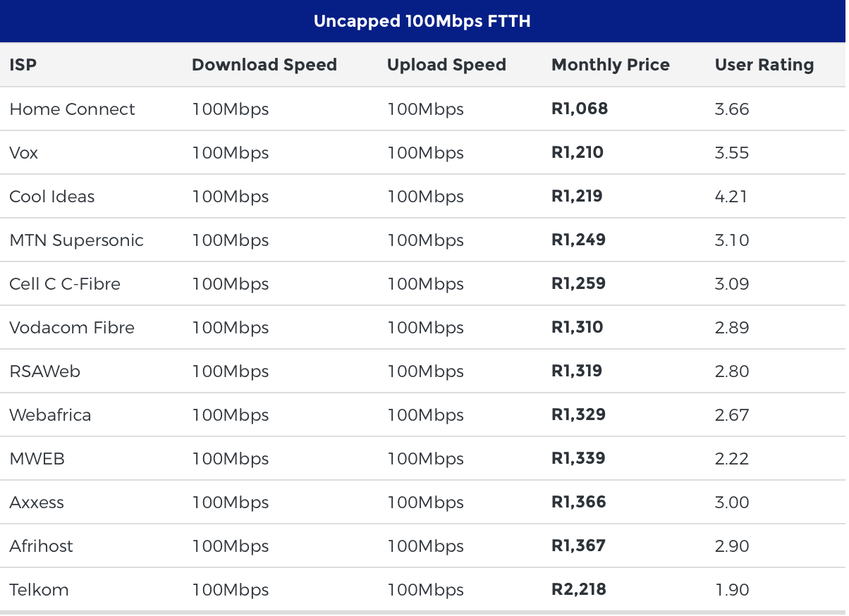Viewport: 849px width, 616px height.
Task: Click the Upload Speed column header
Action: click(446, 65)
